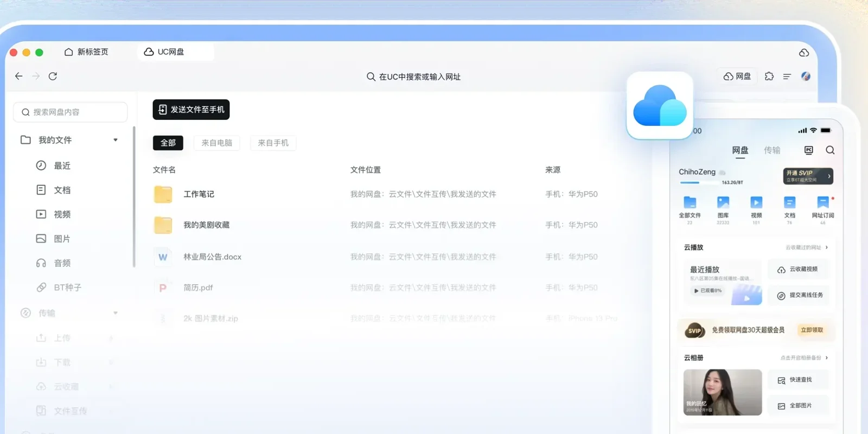This screenshot has height=434, width=868.
Task: Switch to 传输 tab on the phone
Action: click(x=772, y=150)
